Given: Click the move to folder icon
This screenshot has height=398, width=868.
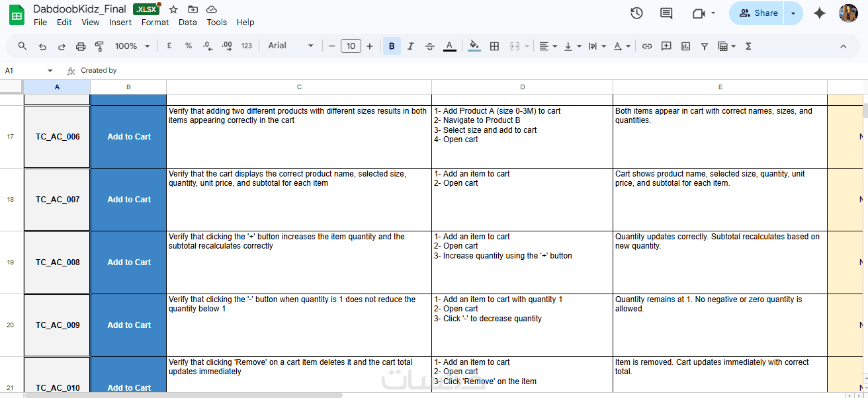Looking at the screenshot, I should [193, 9].
